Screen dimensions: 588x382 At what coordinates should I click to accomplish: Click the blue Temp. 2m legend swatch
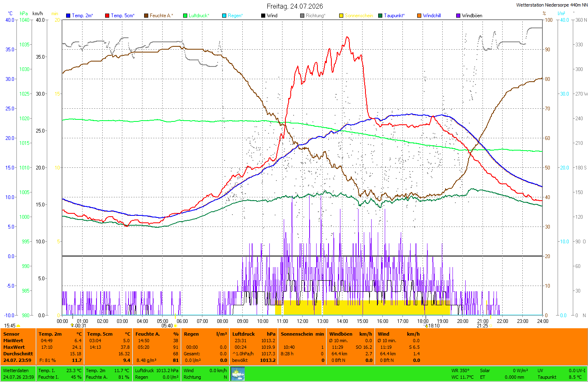(x=68, y=16)
